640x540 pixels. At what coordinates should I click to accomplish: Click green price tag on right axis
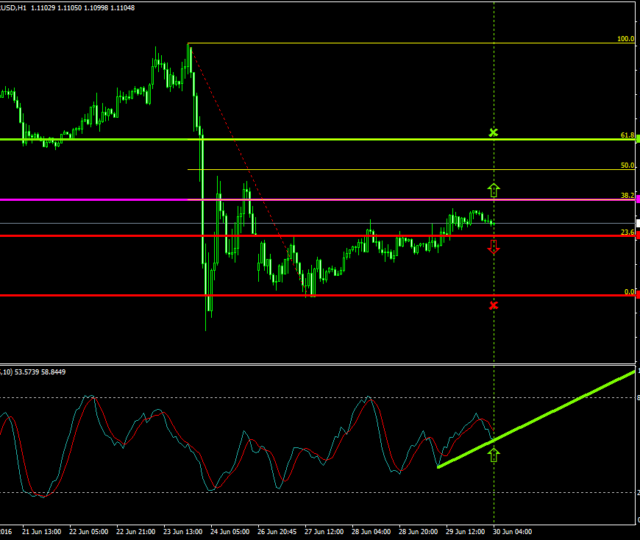click(x=637, y=140)
